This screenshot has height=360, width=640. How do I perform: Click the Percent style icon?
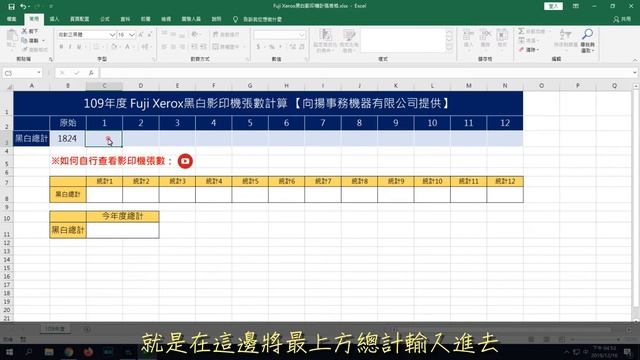point(271,47)
